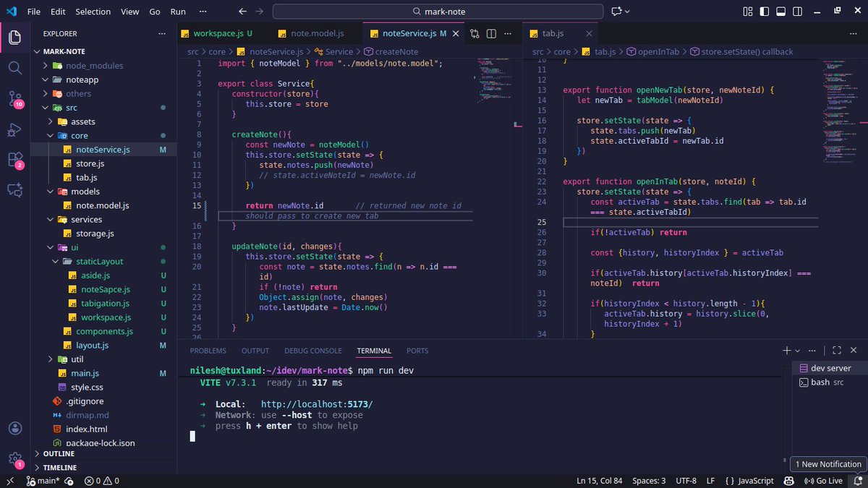Click Ln 15, Col 84 in status bar
Viewport: 868px width, 488px height.
(600, 481)
